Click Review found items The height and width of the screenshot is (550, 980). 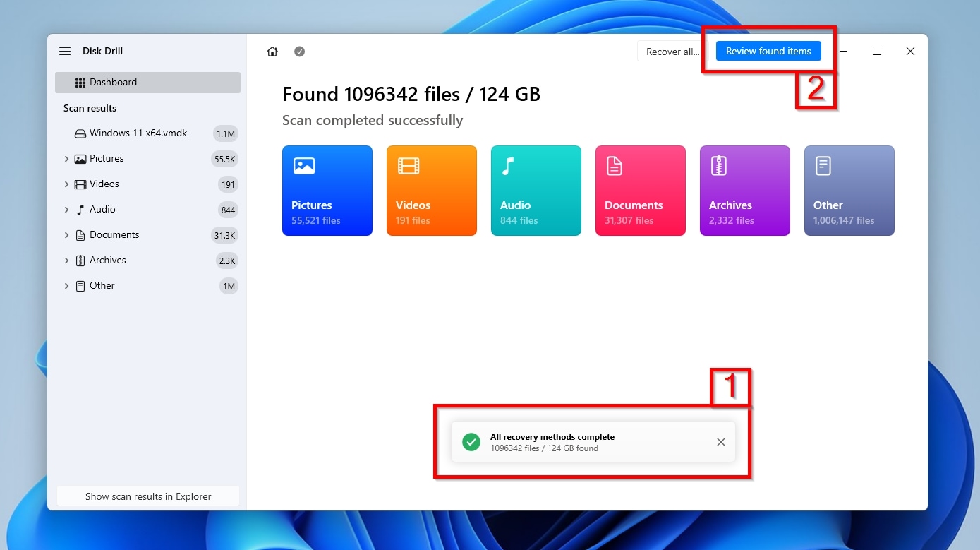click(x=768, y=51)
